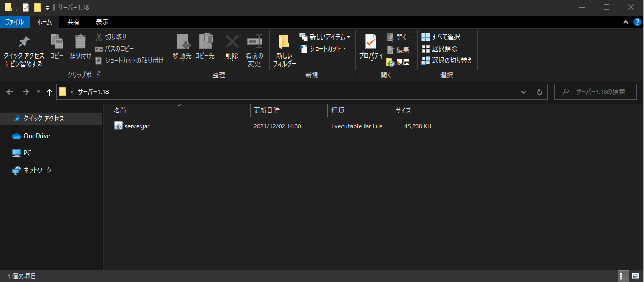Image resolution: width=644 pixels, height=282 pixels.
Task: Open Copy To (コピー先) menu
Action: click(x=205, y=47)
